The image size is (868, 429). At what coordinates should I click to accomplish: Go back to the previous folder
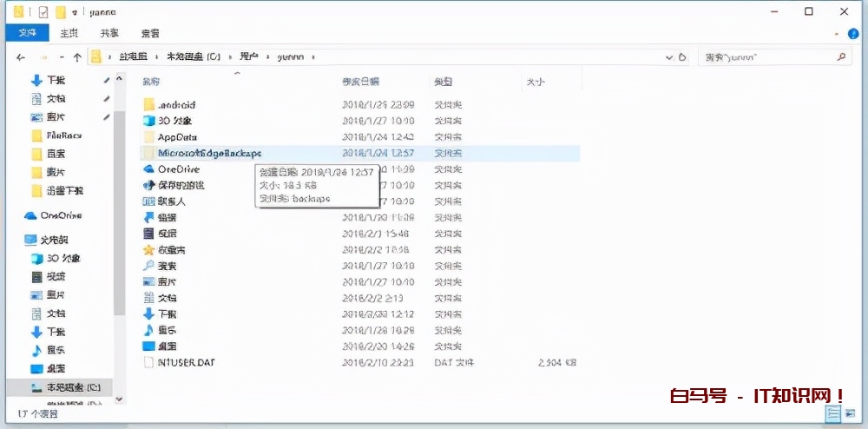tap(21, 57)
